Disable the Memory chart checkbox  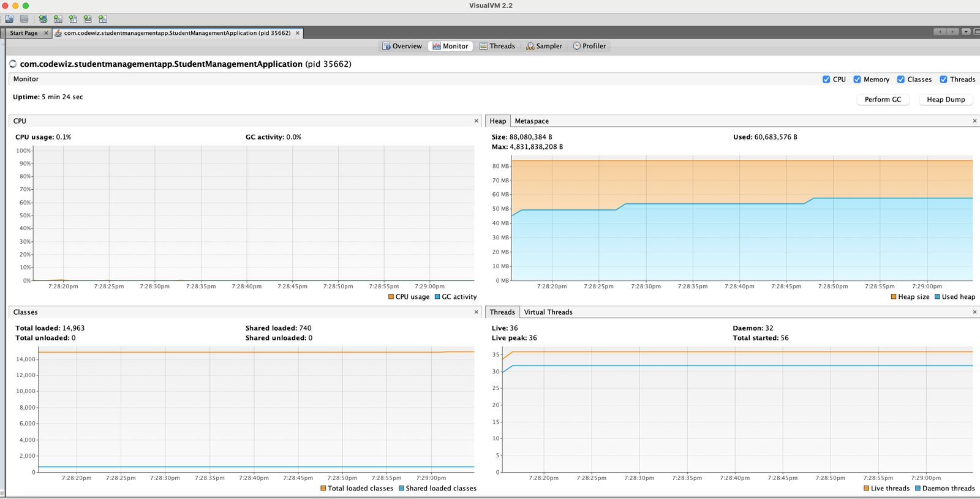pos(857,80)
